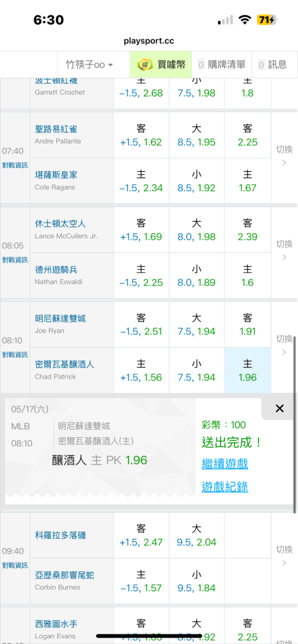
Task: Toggle the highlighted 釀酒人 主 1.96 pick
Action: click(x=248, y=370)
